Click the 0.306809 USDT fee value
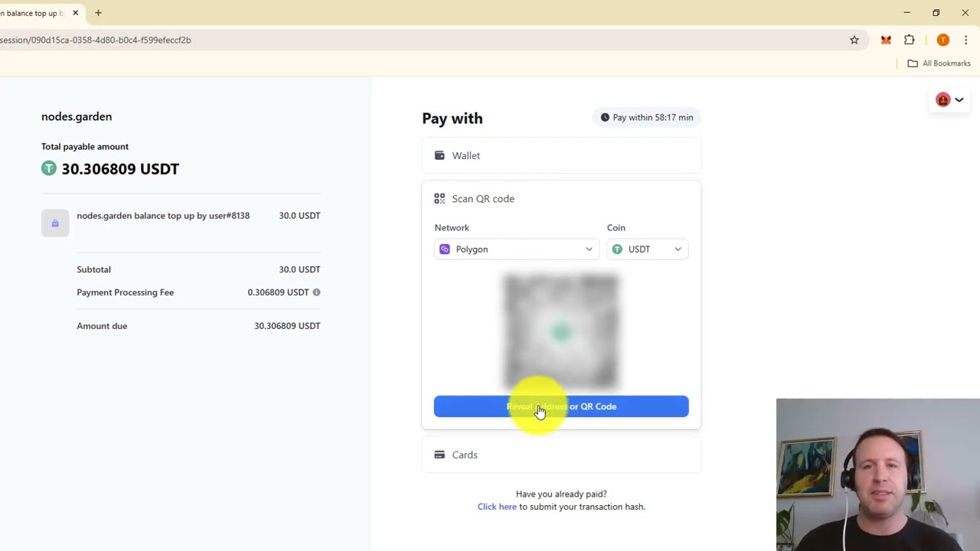980x551 pixels. [x=278, y=292]
